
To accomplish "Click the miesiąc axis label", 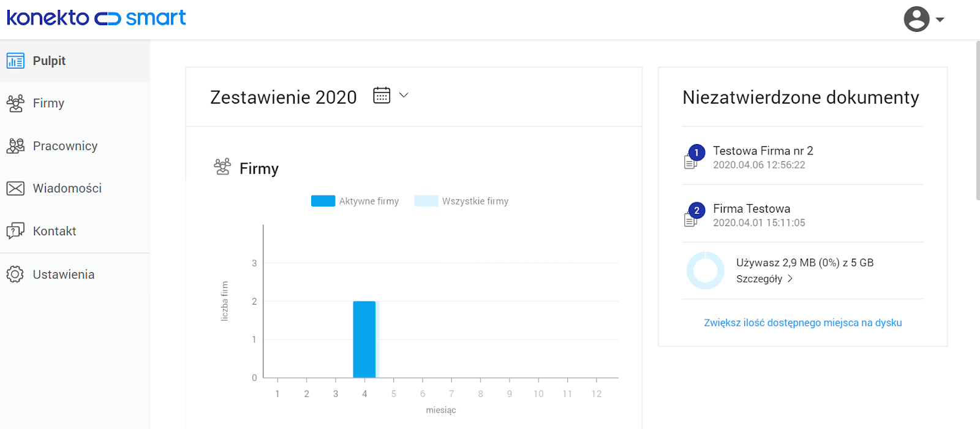I will (x=441, y=410).
